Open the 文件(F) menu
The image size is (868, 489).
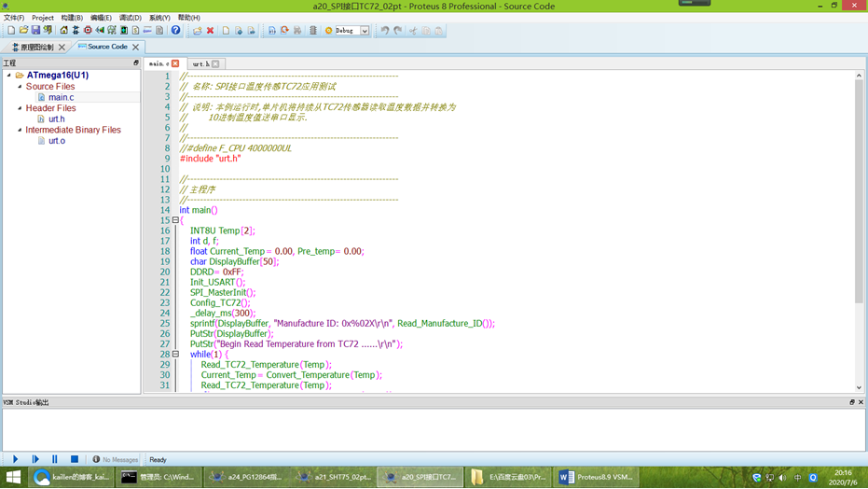pos(14,18)
